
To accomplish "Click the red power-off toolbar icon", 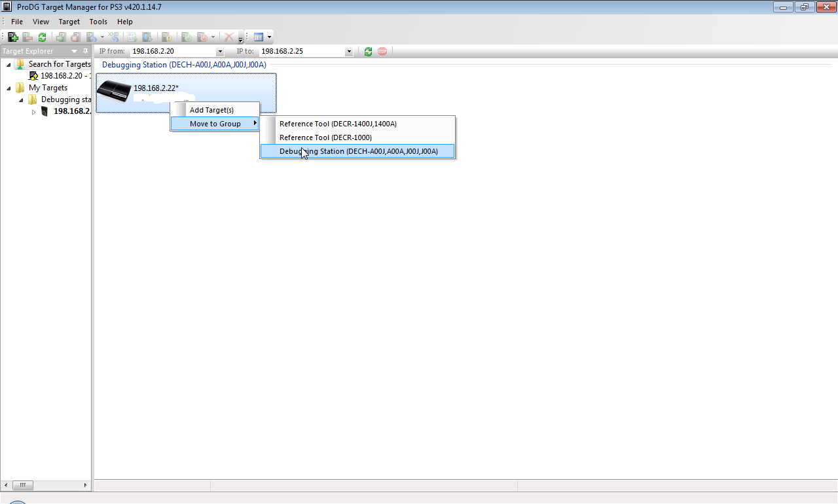I will [x=202, y=37].
